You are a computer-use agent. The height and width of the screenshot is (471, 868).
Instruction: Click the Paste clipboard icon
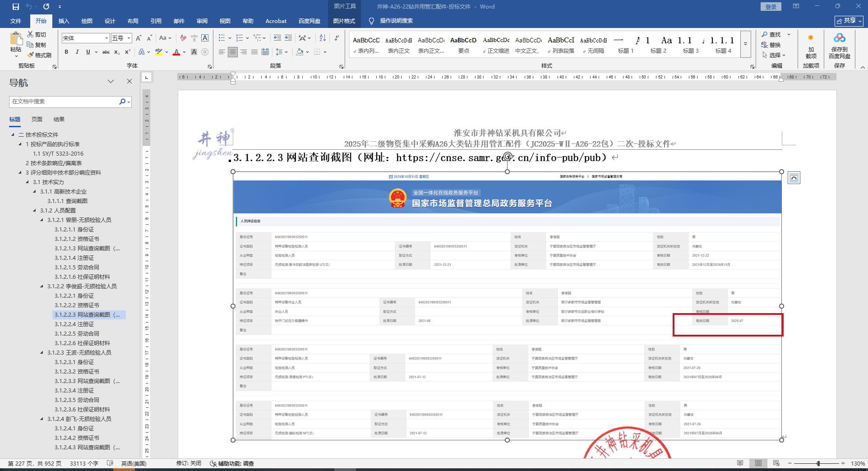(16, 39)
